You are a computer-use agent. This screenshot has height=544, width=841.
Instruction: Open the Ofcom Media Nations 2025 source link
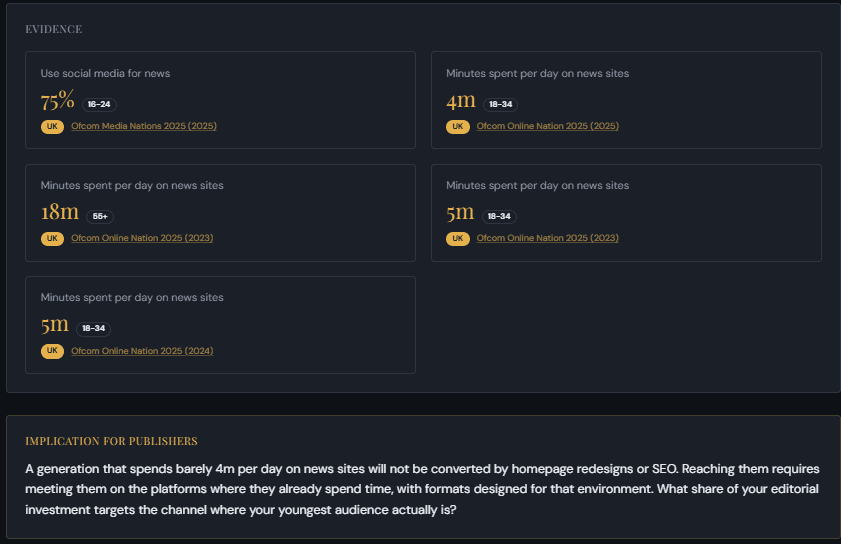143,126
